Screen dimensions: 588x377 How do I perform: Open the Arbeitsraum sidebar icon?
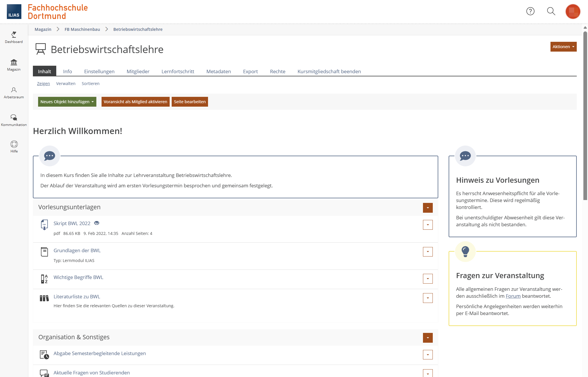pos(14,93)
